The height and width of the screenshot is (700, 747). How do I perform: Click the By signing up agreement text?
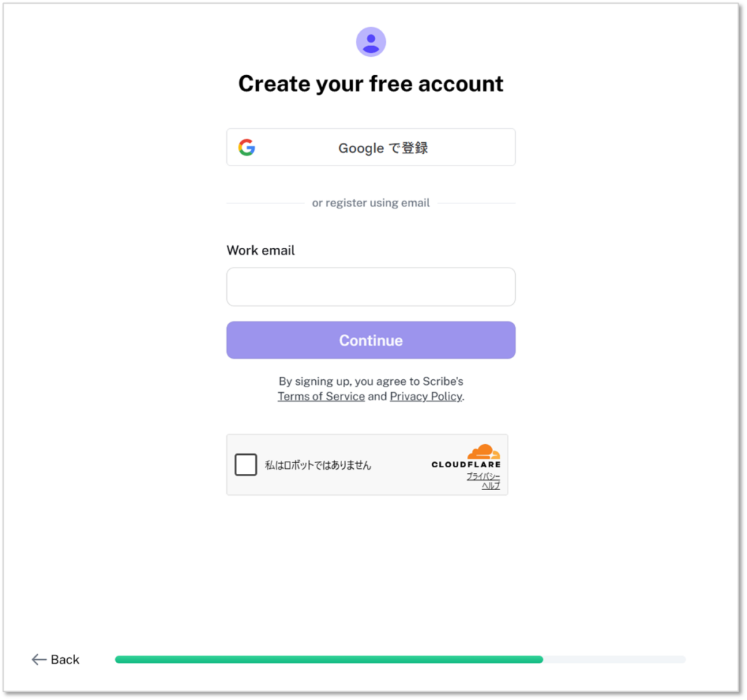371,381
